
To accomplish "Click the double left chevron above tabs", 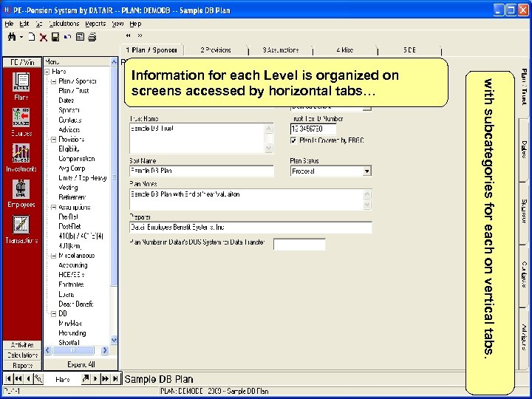I will coord(129,35).
